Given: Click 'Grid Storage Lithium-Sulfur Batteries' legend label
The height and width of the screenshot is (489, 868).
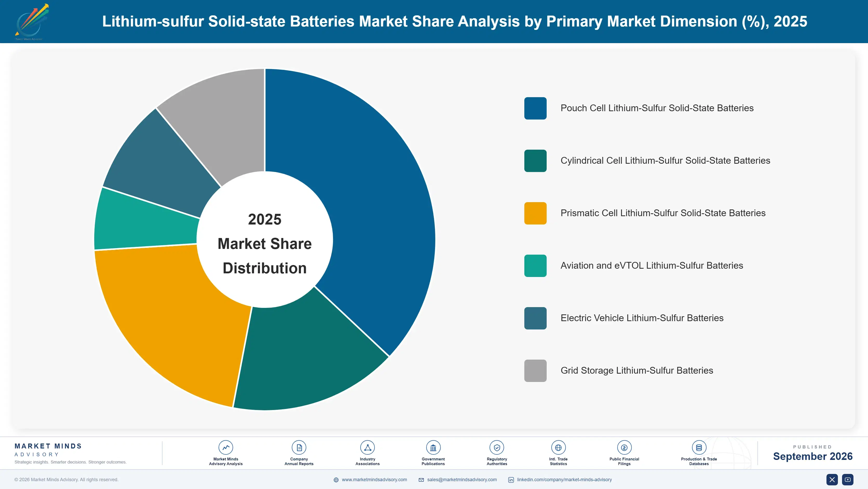Looking at the screenshot, I should (637, 371).
